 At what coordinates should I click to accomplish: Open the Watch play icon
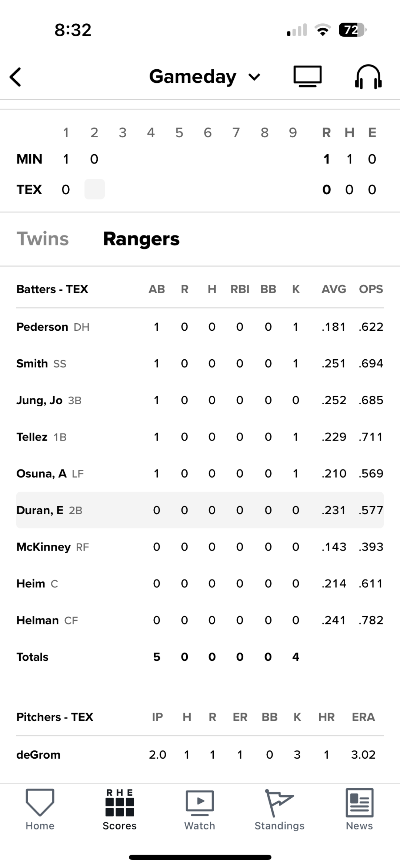200,803
